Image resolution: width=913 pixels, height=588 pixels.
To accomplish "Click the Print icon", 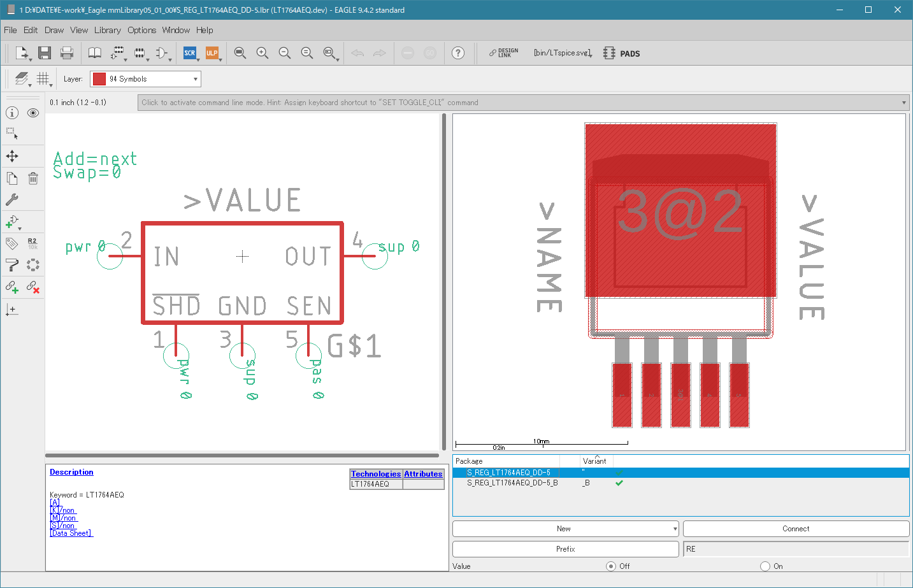I will click(x=66, y=53).
